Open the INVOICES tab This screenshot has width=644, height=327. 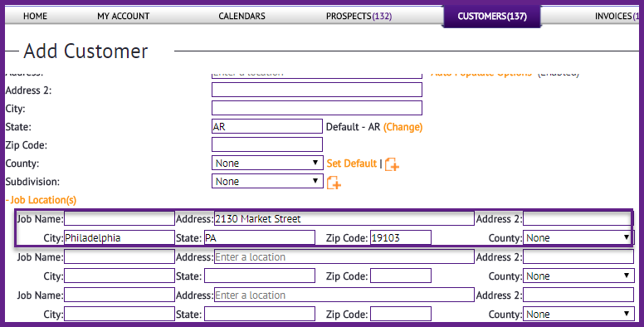coord(617,16)
